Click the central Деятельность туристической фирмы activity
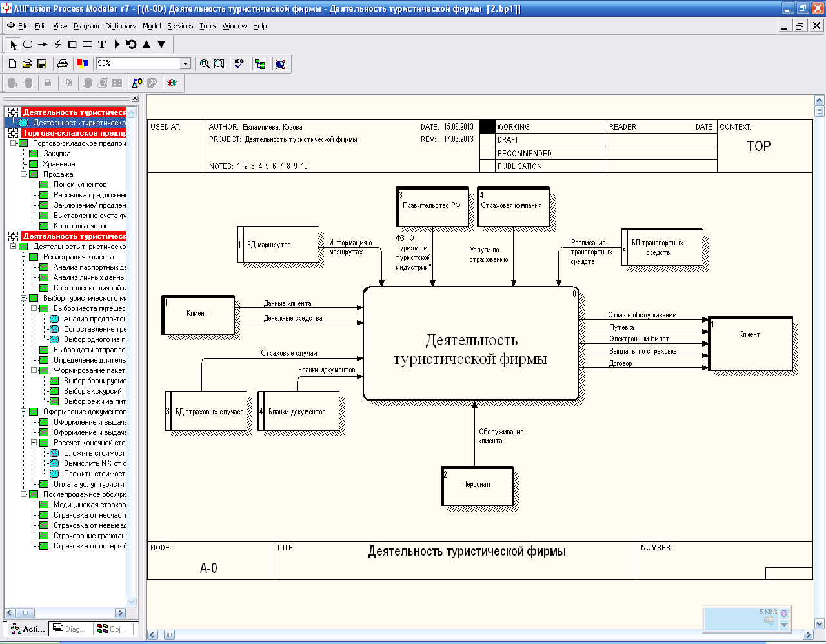The height and width of the screenshot is (644, 826). click(x=470, y=343)
